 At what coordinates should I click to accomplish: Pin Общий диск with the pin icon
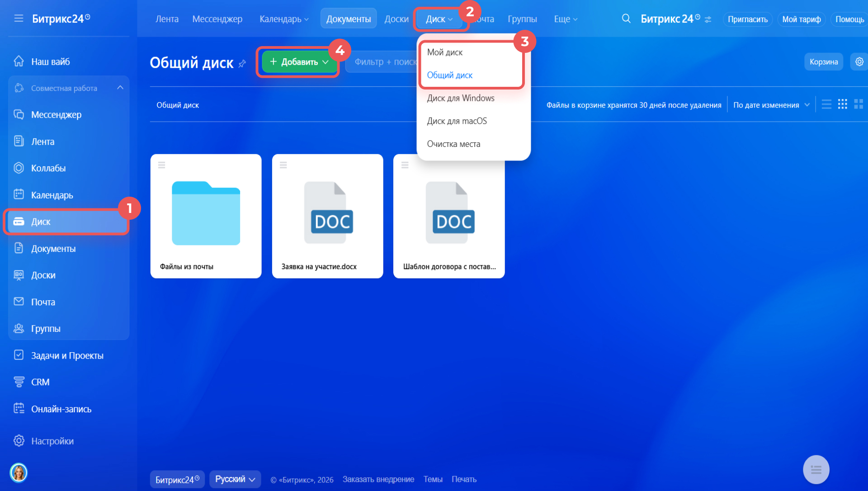[x=242, y=64]
